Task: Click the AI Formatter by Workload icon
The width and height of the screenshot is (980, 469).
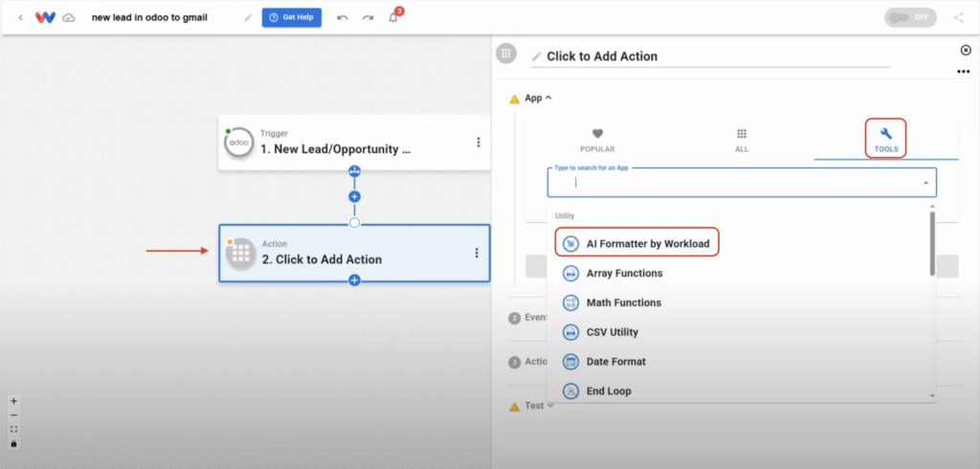Action: 570,243
